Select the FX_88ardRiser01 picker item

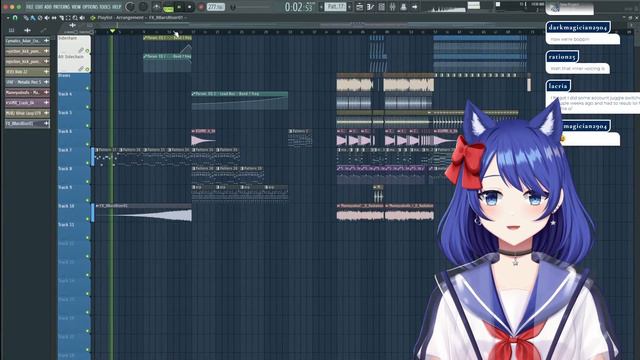[x=27, y=123]
